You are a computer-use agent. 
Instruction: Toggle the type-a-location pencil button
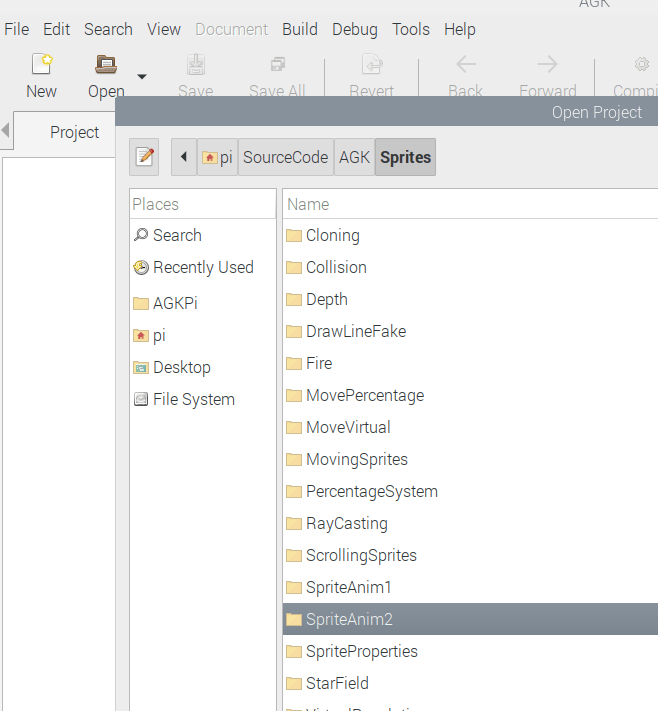pyautogui.click(x=146, y=157)
